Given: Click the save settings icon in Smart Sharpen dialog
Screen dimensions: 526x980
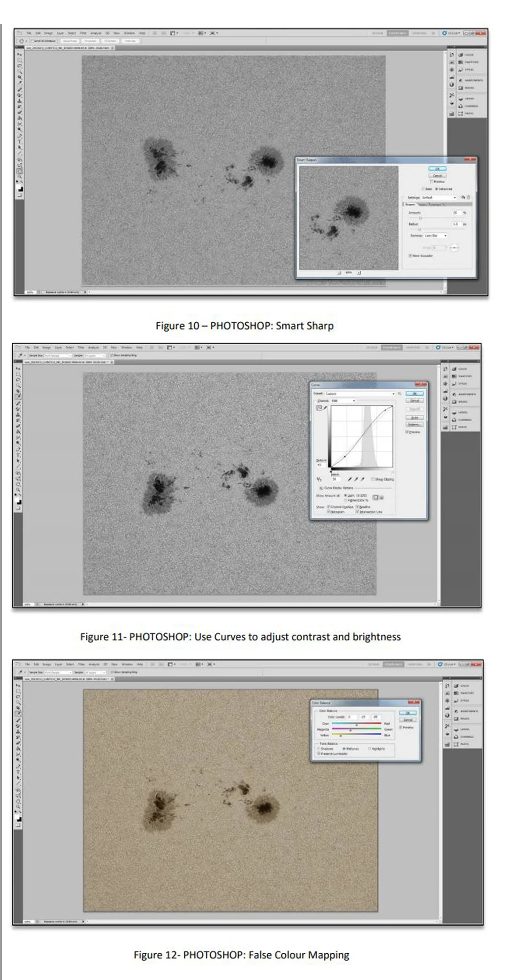Looking at the screenshot, I should point(463,198).
